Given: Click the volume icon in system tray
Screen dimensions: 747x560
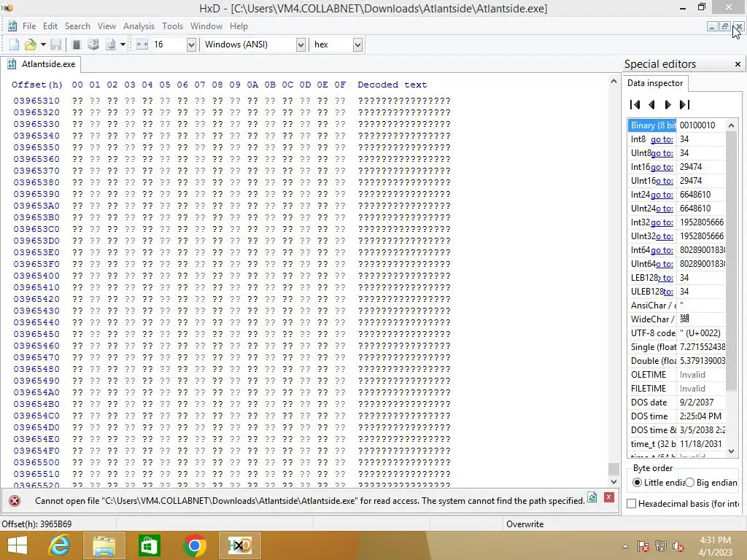Looking at the screenshot, I should (x=678, y=546).
